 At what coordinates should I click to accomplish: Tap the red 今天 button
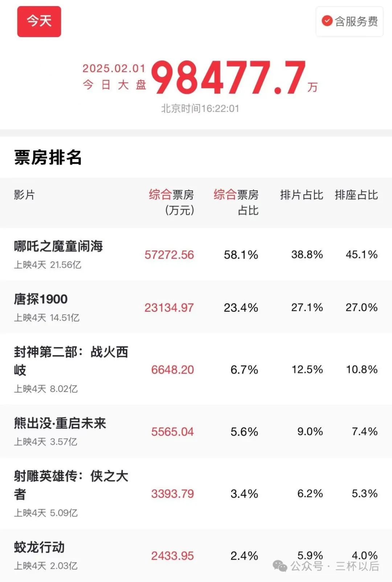pos(39,21)
